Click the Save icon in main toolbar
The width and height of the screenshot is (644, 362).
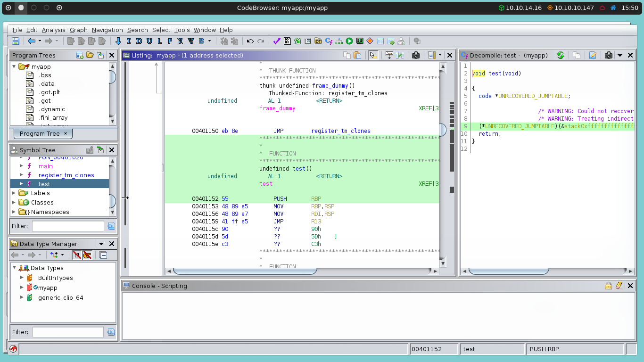click(x=16, y=41)
